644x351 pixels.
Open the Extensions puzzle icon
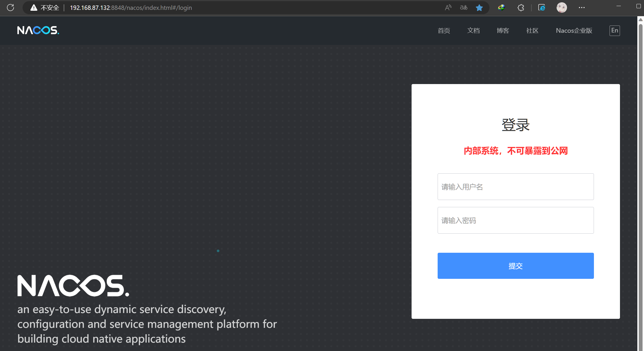(x=521, y=8)
